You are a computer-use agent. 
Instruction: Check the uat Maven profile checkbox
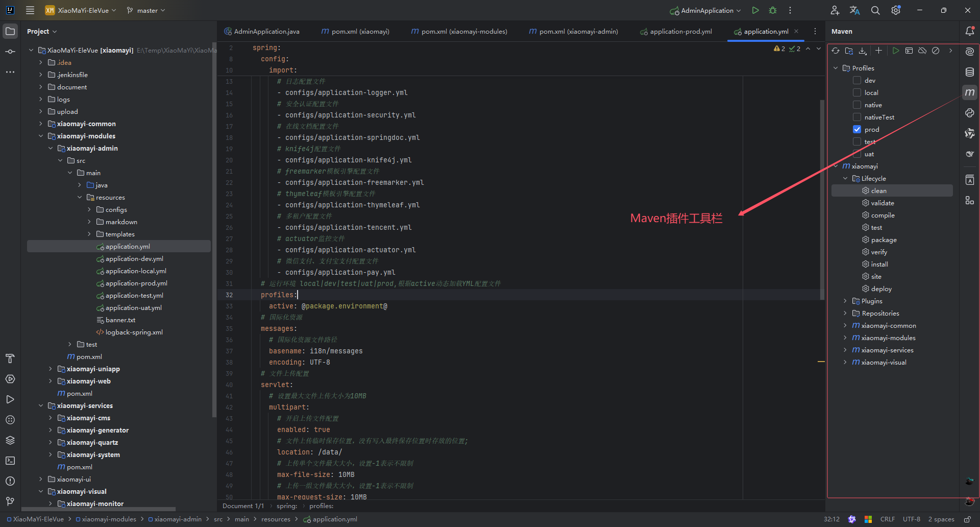point(857,154)
